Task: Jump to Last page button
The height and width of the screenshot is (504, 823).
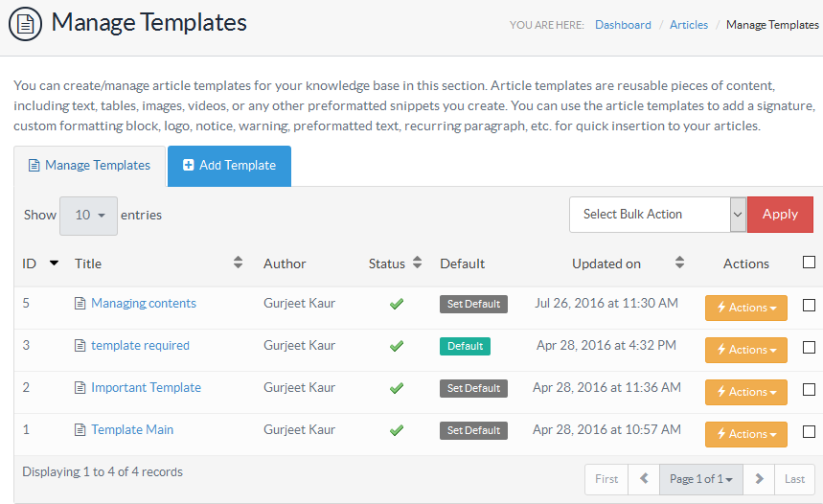Action: pyautogui.click(x=794, y=479)
